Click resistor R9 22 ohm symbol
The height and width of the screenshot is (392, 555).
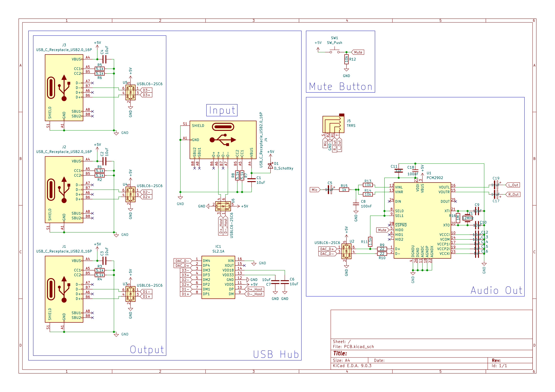(382, 249)
